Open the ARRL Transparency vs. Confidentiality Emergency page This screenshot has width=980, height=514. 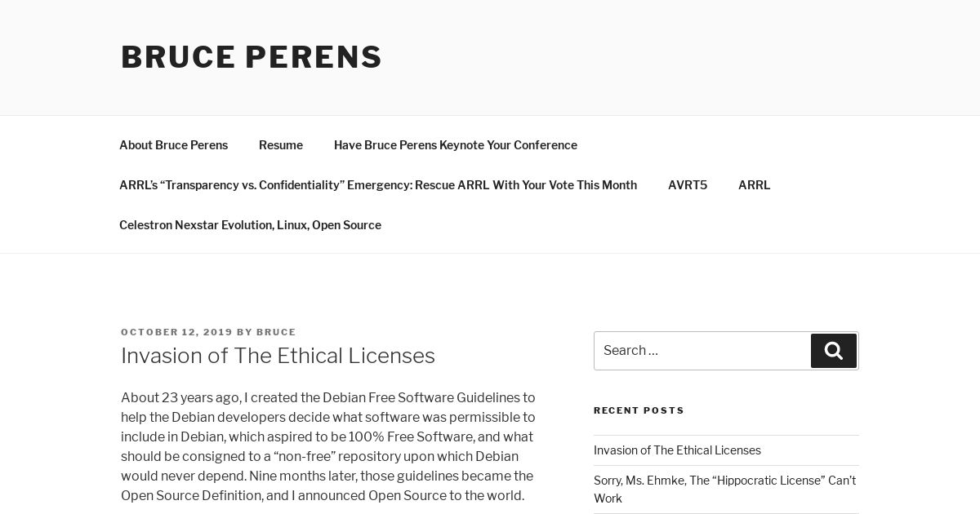[378, 185]
